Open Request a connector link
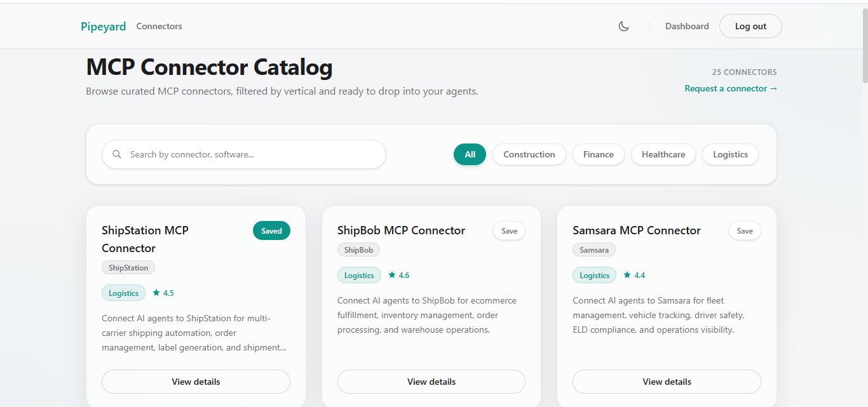This screenshot has height=407, width=868. tap(731, 88)
